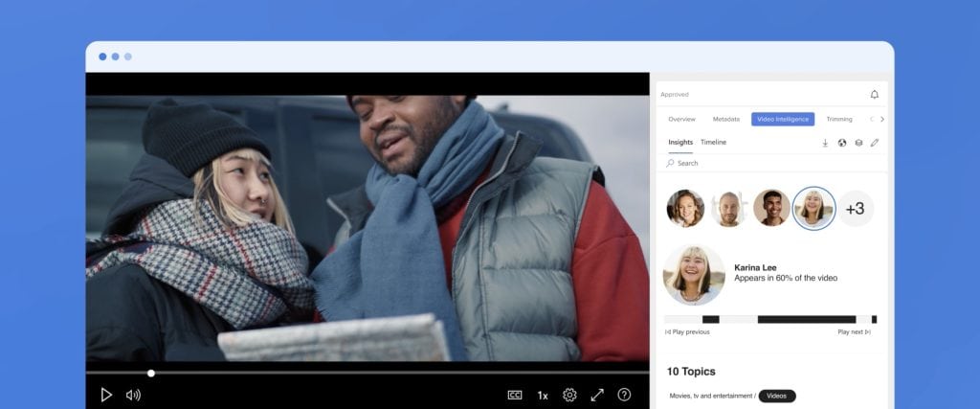Screen dimensions: 980x409
Task: Open the Insights sub-tab
Action: point(680,143)
